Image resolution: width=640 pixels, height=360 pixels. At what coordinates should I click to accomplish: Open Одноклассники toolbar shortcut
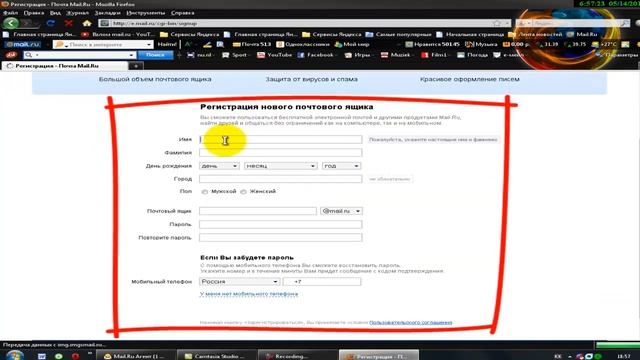click(302, 44)
